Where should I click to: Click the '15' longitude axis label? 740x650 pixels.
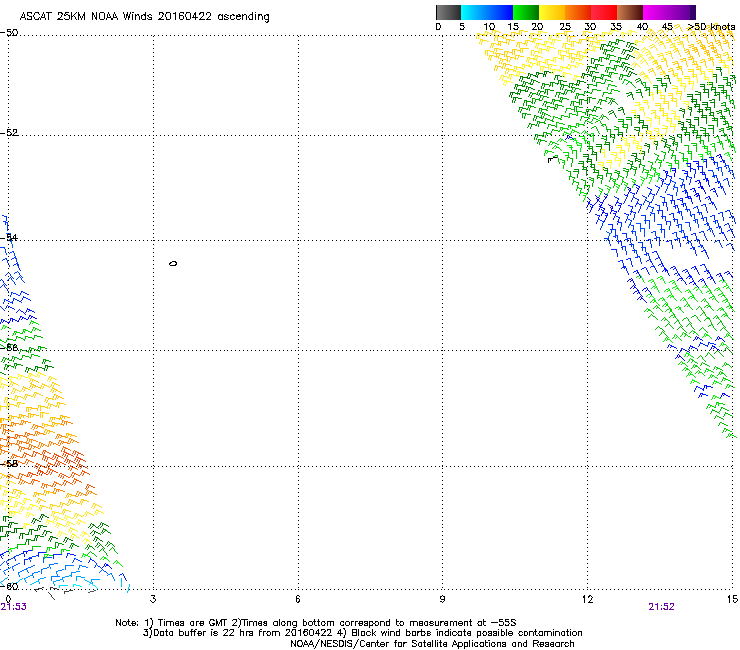click(732, 599)
